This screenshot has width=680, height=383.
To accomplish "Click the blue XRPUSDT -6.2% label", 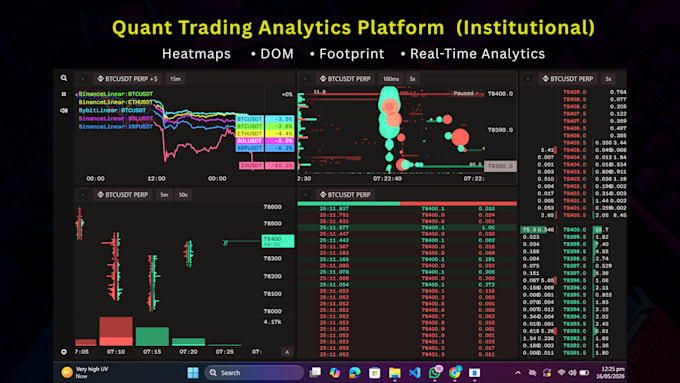I will coord(265,148).
